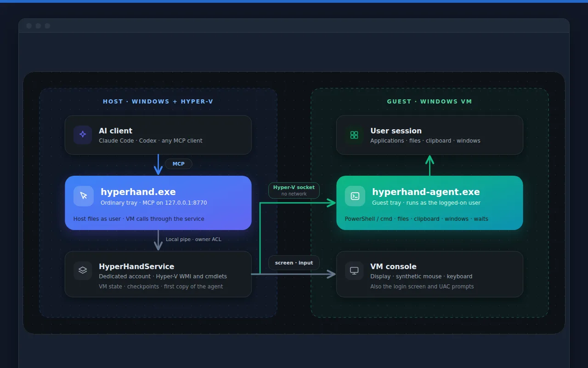The height and width of the screenshot is (368, 588).
Task: Click "GUEST · WINDOWS VM" header
Action: click(430, 101)
